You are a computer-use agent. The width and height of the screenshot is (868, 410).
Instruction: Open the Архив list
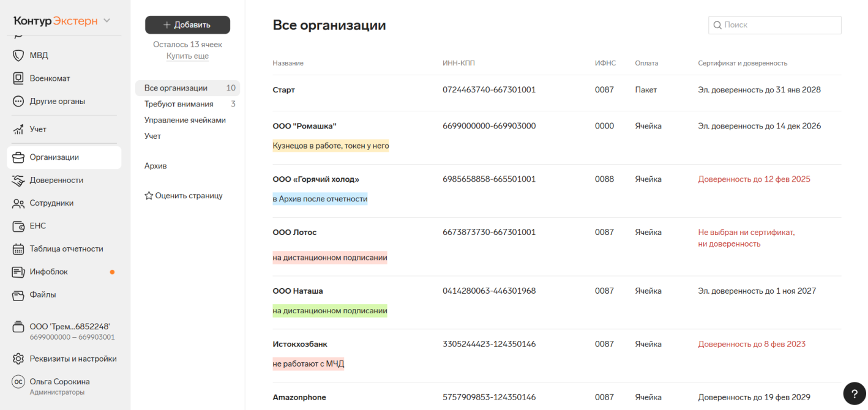tap(155, 166)
